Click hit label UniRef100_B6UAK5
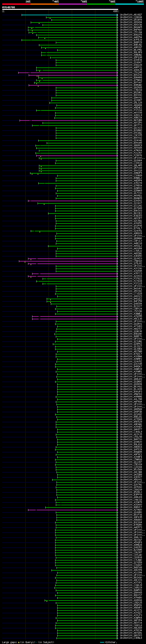The width and height of the screenshot is (146, 644). [131, 27]
